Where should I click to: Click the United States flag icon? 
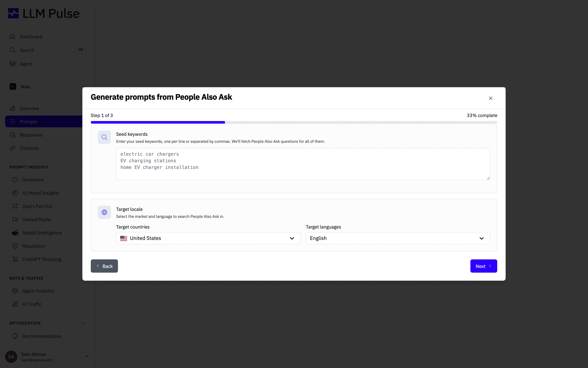[x=124, y=238]
